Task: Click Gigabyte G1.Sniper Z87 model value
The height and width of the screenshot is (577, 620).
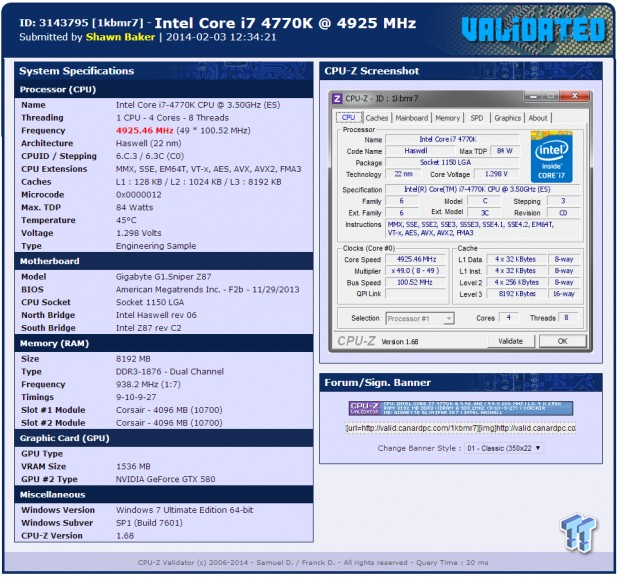Action: pyautogui.click(x=163, y=277)
